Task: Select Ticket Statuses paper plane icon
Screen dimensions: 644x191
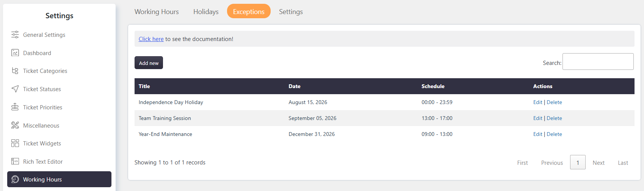Action: tap(15, 89)
